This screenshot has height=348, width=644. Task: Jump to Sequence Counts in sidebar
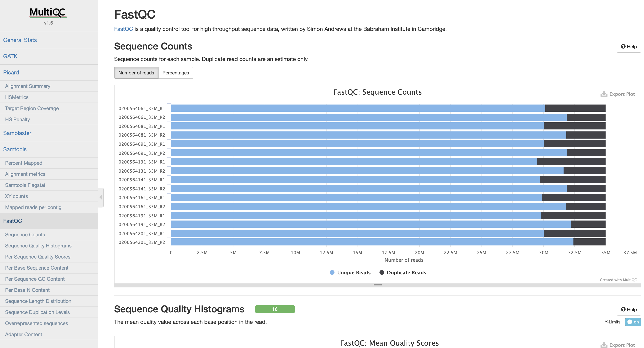[49, 235]
